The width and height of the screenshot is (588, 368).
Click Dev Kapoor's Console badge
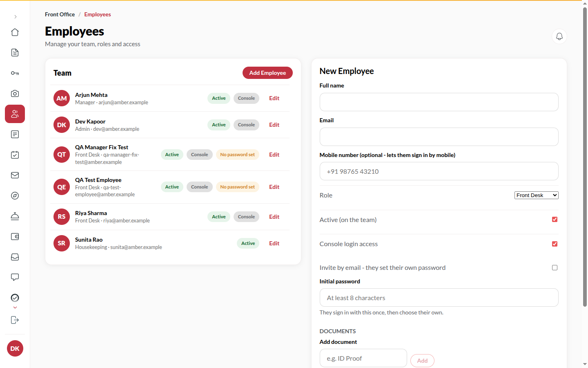click(246, 125)
